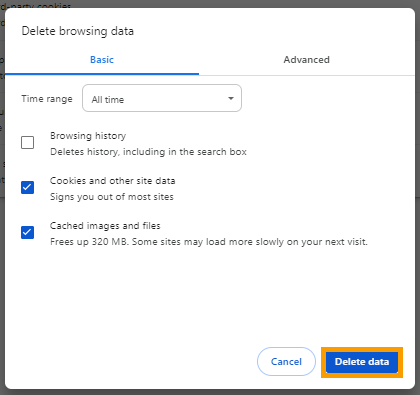The width and height of the screenshot is (420, 395).
Task: Click the blue checkmark next to Cookies
Action: pyautogui.click(x=27, y=187)
